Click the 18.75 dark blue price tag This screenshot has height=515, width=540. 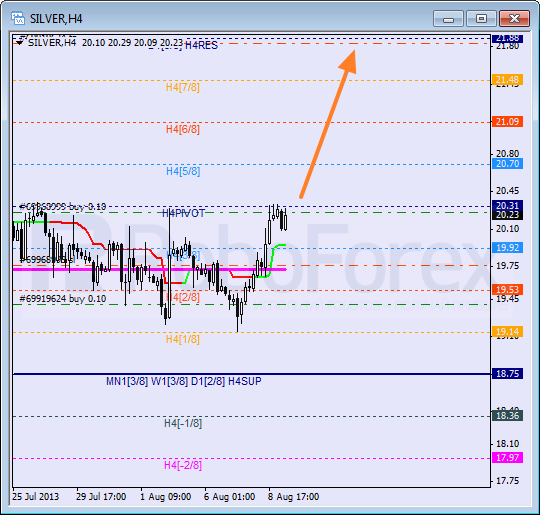click(x=507, y=373)
